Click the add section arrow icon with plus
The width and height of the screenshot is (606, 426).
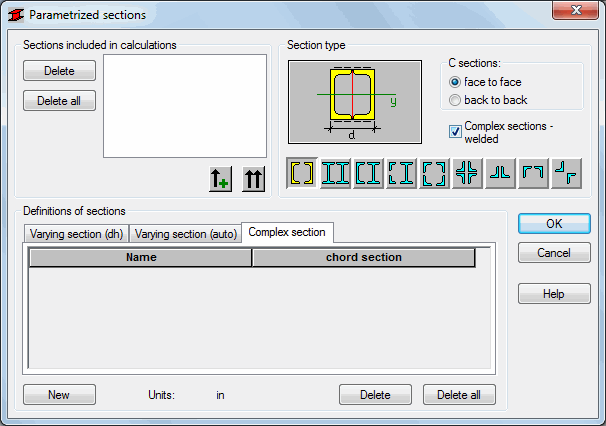pos(220,179)
